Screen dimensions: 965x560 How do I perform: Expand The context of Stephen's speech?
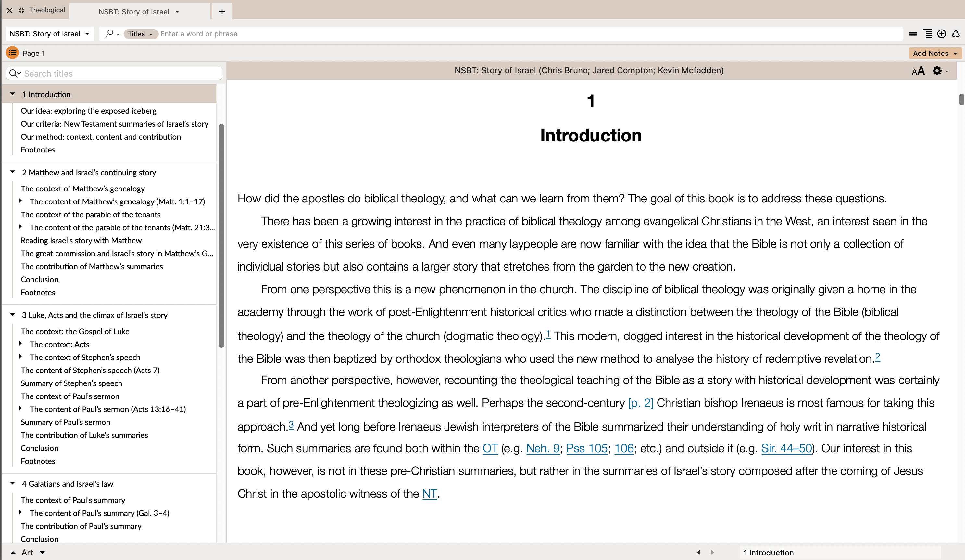point(20,357)
